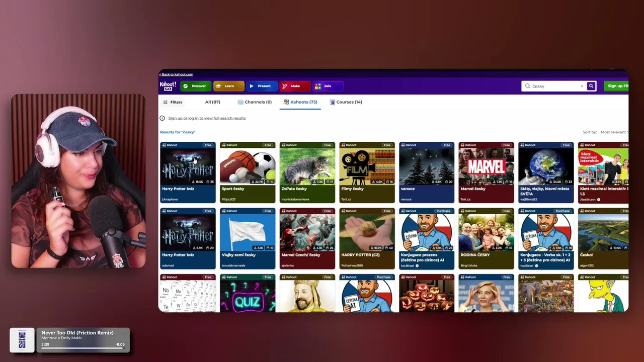Screen dimensions: 644x362
Task: Follow the sign up or log in link
Action: tap(207, 118)
